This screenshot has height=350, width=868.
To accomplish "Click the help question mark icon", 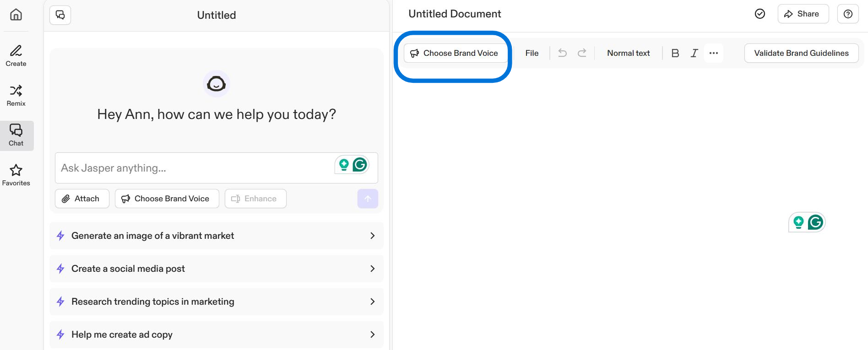I will click(848, 14).
